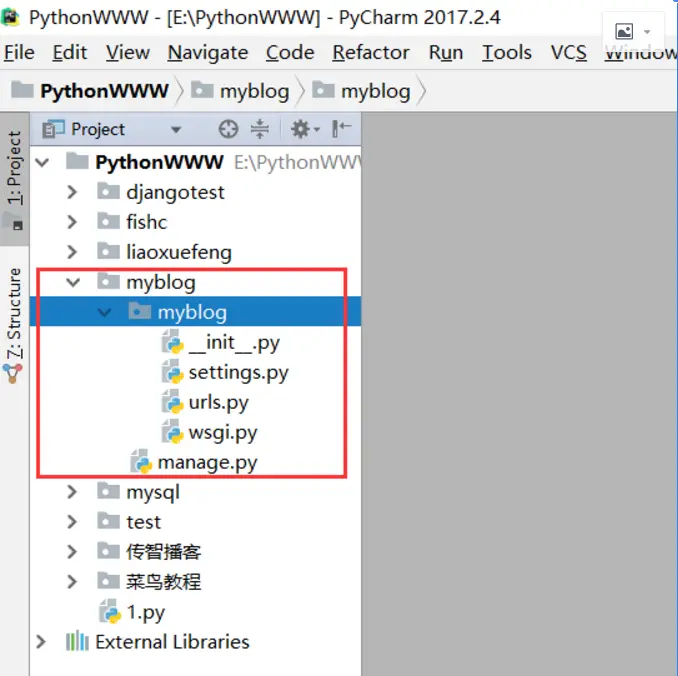Expand the 菜鸟教程 folder
Viewport: 678px width, 676px height.
(72, 582)
